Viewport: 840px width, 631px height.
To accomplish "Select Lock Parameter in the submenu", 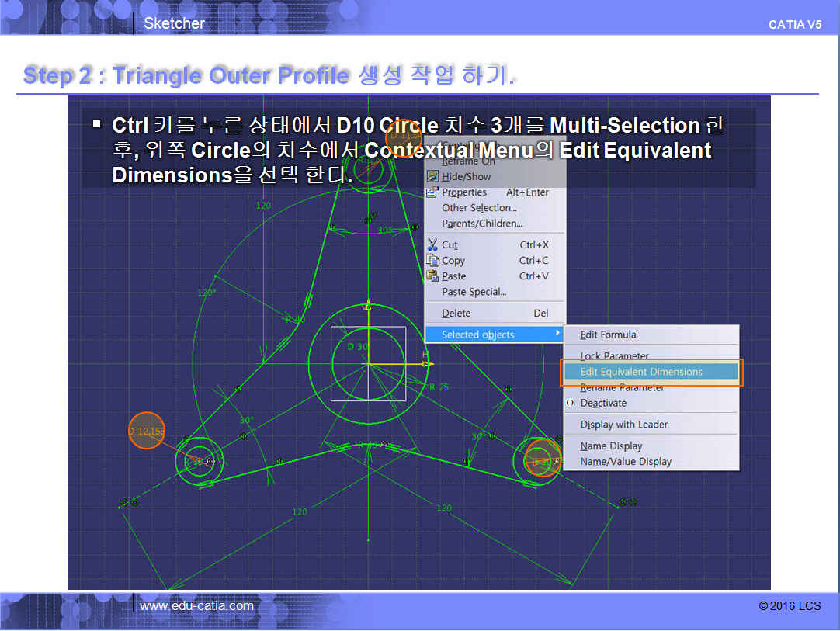I will [x=614, y=355].
